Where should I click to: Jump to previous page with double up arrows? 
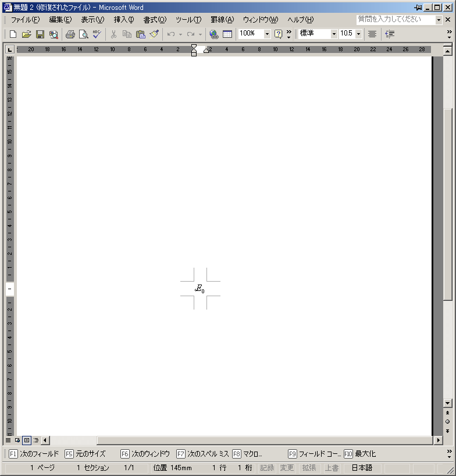pyautogui.click(x=447, y=413)
